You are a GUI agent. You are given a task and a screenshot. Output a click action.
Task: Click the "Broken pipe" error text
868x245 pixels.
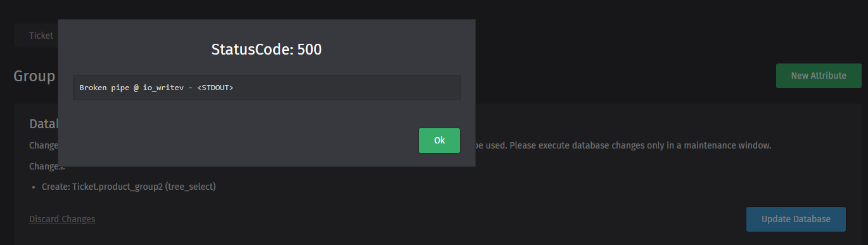[x=103, y=88]
